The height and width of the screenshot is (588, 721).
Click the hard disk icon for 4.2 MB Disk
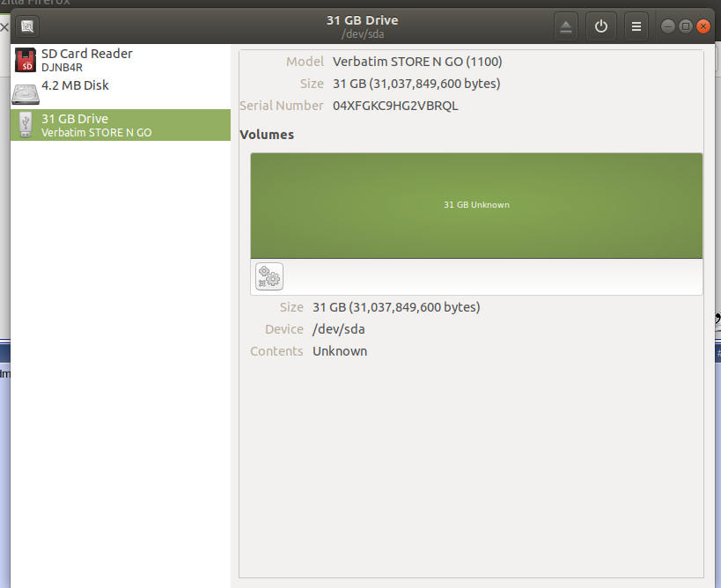pyautogui.click(x=26, y=94)
